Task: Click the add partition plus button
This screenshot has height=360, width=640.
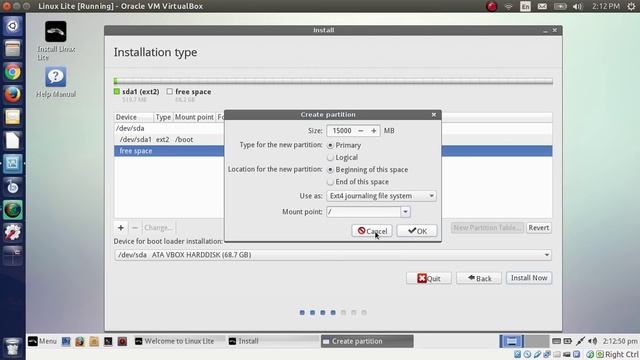Action: pos(120,228)
